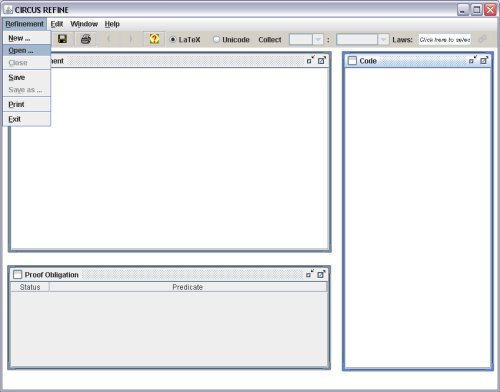Viewport: 500px width, 392px height.
Task: Minimize the Proof Obligation panel
Action: 310,274
